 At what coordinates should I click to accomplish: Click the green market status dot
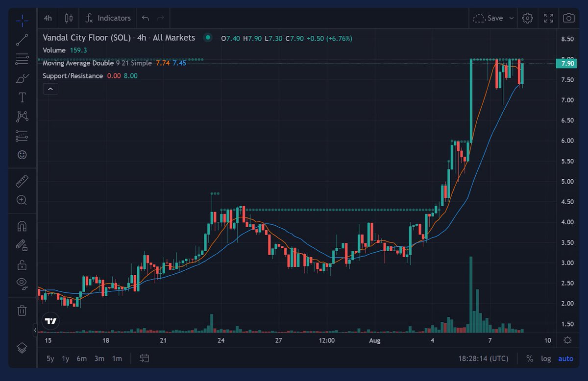coord(208,38)
